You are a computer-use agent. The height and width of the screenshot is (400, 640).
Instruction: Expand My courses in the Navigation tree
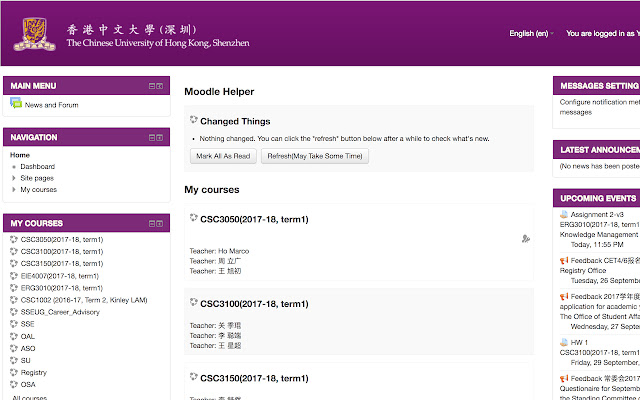click(x=14, y=190)
